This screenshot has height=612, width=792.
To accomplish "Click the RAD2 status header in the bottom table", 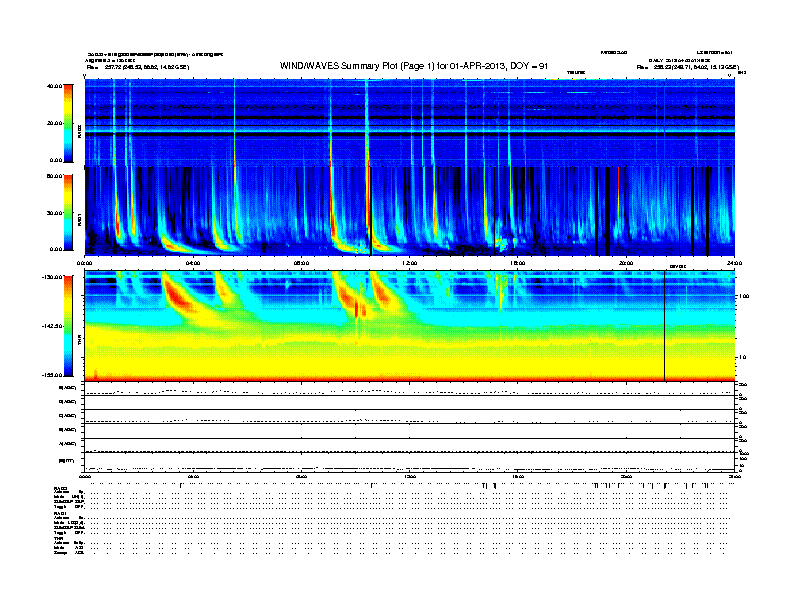I will pyautogui.click(x=61, y=488).
